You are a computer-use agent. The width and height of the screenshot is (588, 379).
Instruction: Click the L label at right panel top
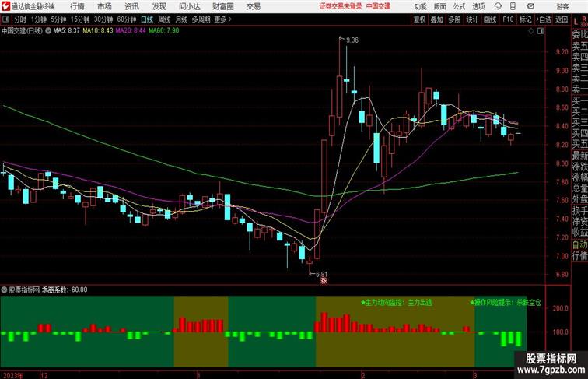coord(576,21)
